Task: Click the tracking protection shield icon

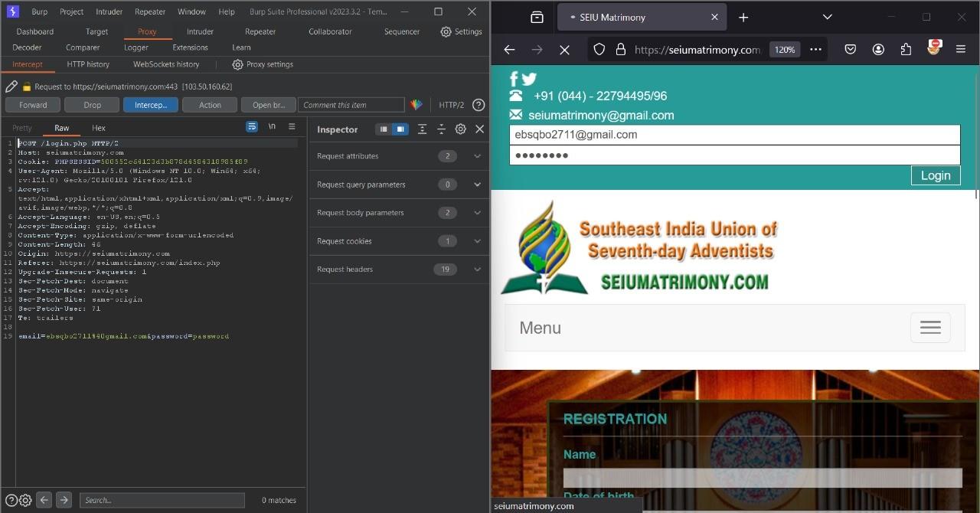Action: (599, 49)
